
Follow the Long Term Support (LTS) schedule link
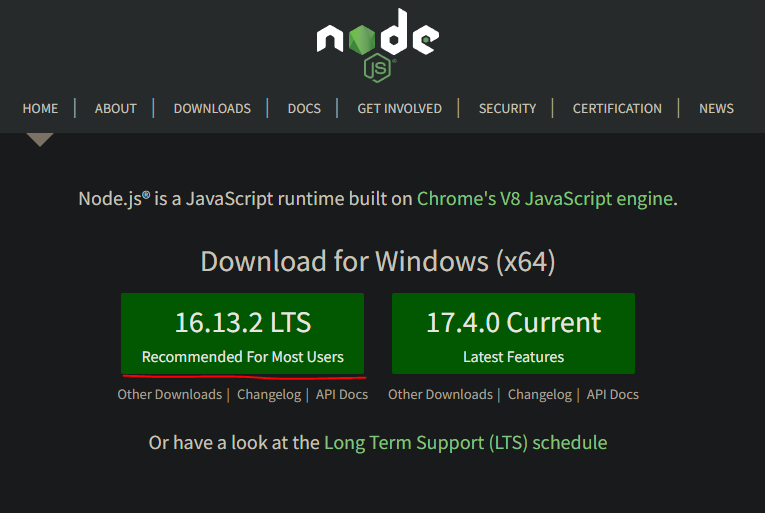(x=465, y=442)
